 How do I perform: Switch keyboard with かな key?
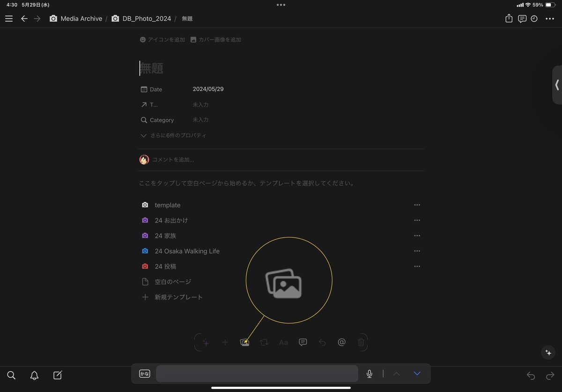coord(144,374)
